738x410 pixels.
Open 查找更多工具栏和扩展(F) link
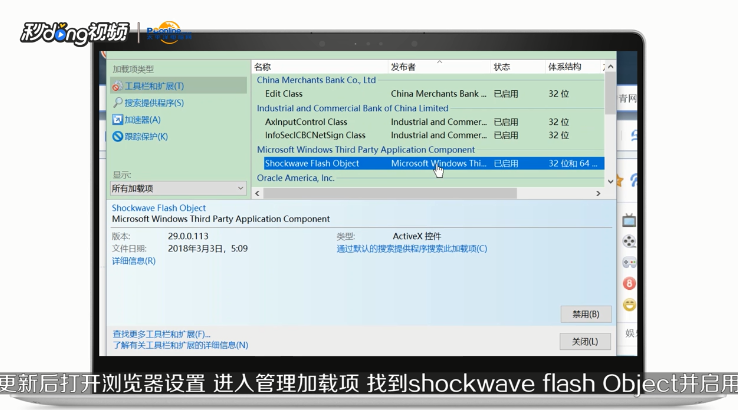click(x=161, y=334)
